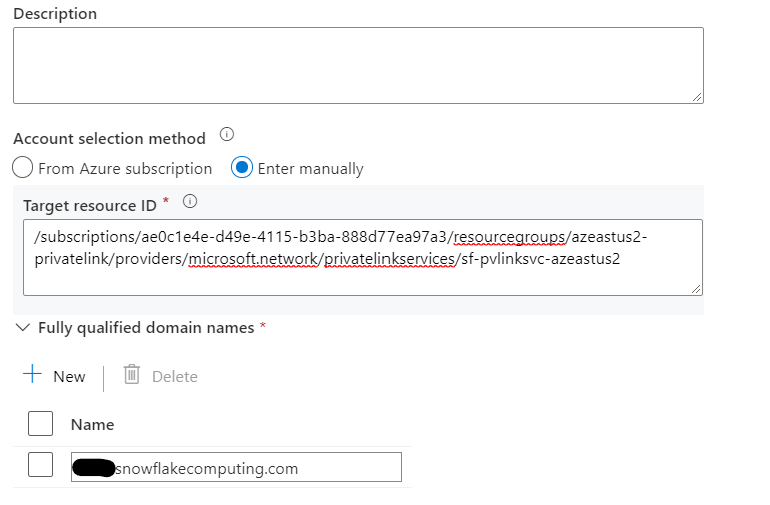Viewport: 770px width, 505px height.
Task: Grab the Target resource ID resize handle
Action: [696, 289]
